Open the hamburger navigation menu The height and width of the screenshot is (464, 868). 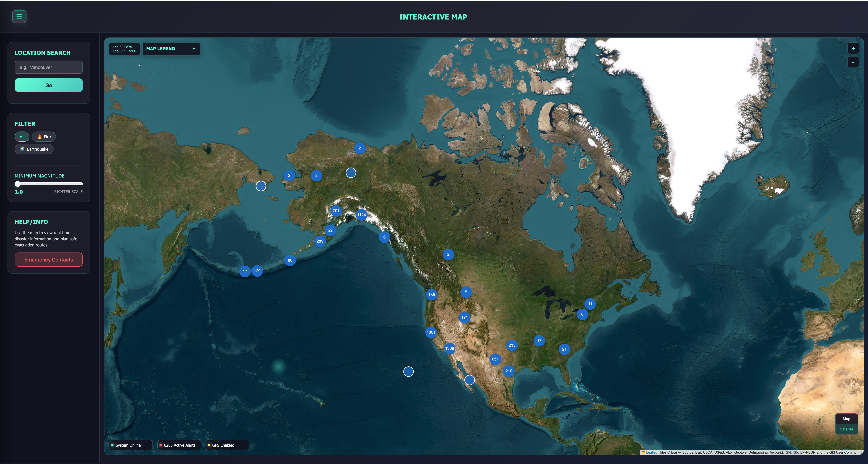(x=19, y=16)
